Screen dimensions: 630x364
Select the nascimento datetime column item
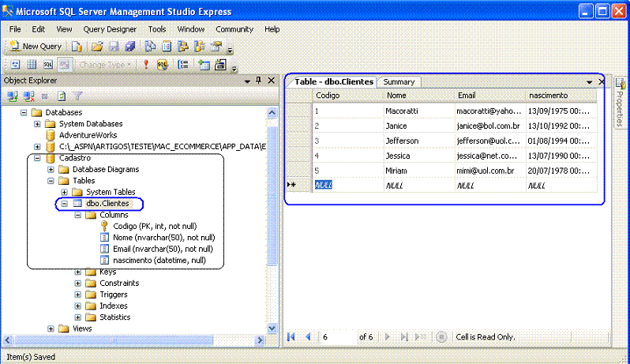(x=159, y=261)
